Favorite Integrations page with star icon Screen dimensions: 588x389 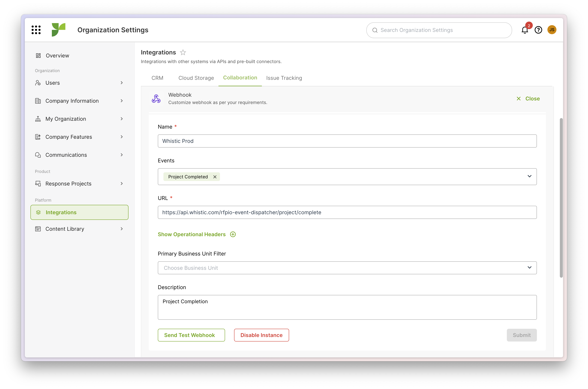pos(183,52)
